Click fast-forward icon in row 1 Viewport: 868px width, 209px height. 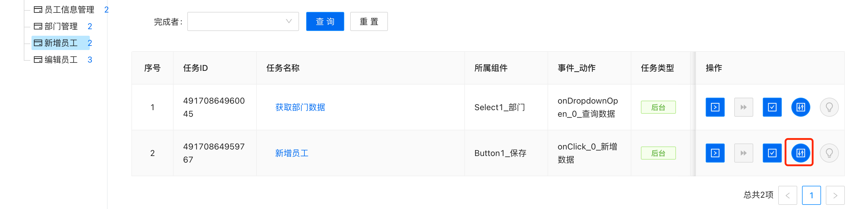pyautogui.click(x=743, y=107)
